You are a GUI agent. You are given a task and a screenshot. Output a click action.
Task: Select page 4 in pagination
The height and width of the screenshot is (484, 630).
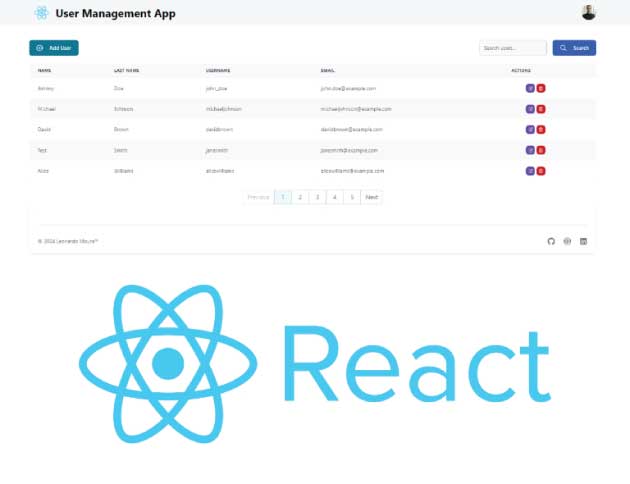pos(335,197)
